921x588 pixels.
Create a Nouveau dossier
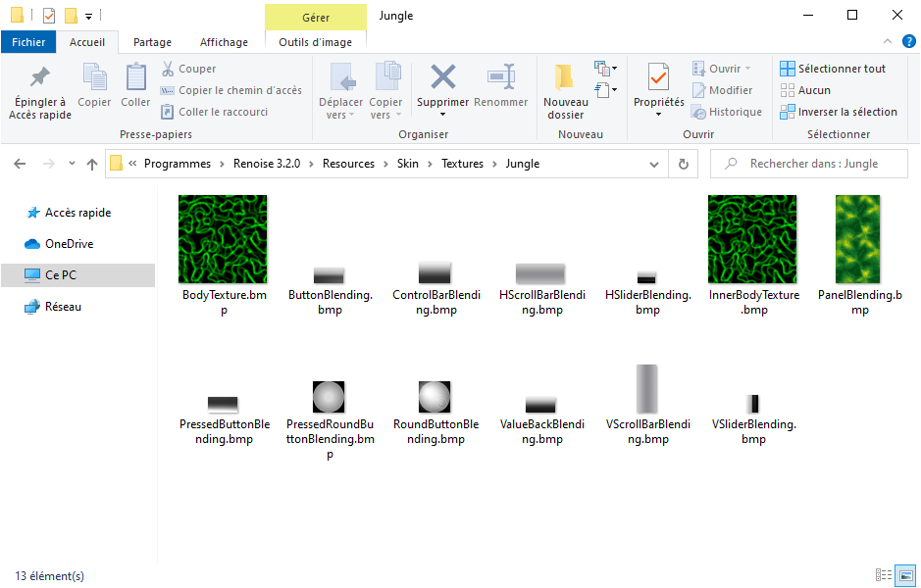pyautogui.click(x=566, y=91)
